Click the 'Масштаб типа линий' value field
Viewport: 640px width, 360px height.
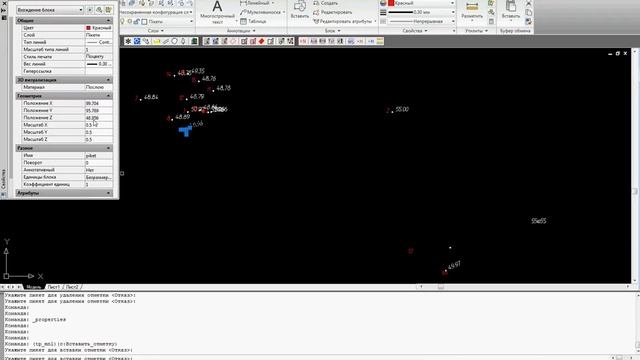98,49
